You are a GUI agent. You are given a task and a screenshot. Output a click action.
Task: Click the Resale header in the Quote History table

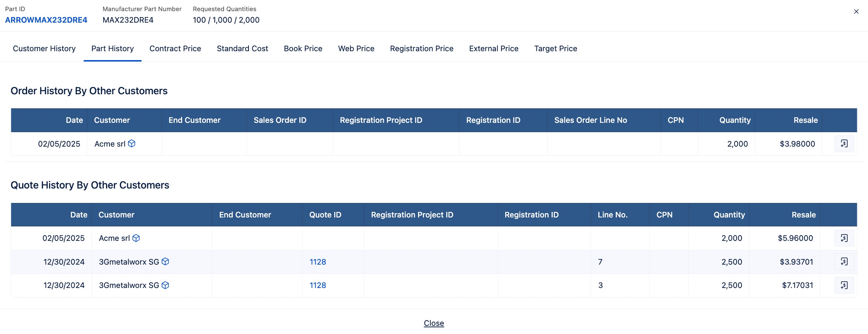click(x=803, y=215)
